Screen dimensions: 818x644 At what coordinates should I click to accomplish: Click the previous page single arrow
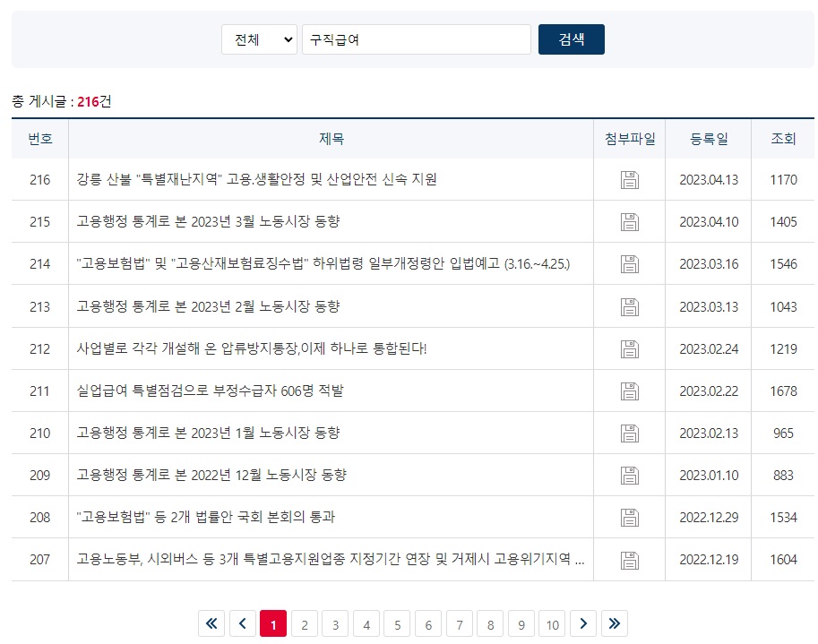[242, 623]
